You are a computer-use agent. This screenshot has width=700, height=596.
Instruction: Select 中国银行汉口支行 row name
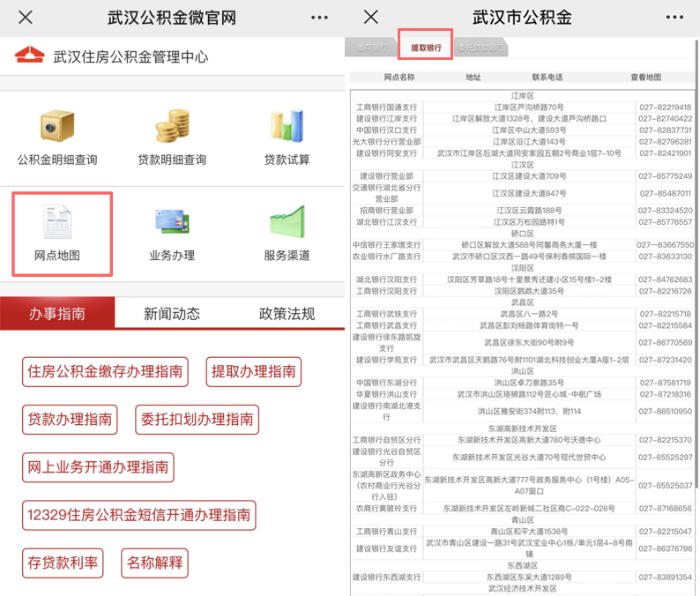pos(387,130)
